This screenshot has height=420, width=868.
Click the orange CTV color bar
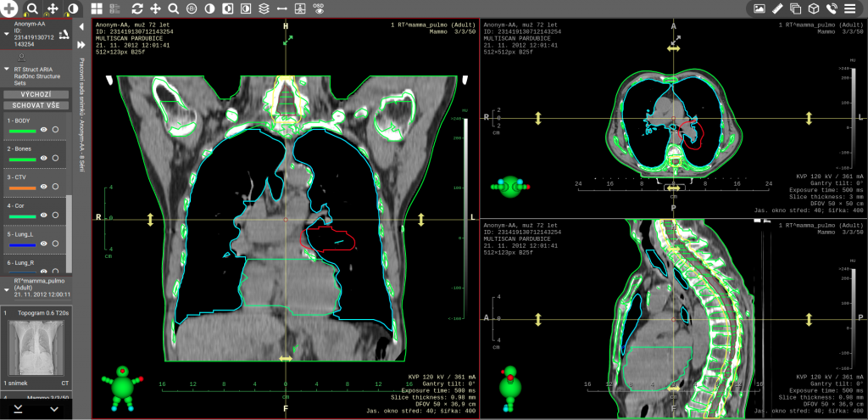click(21, 187)
